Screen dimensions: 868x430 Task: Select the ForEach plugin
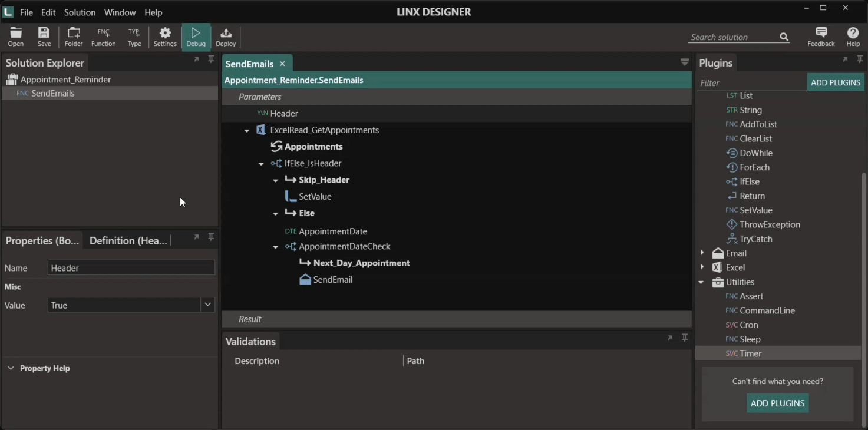755,167
